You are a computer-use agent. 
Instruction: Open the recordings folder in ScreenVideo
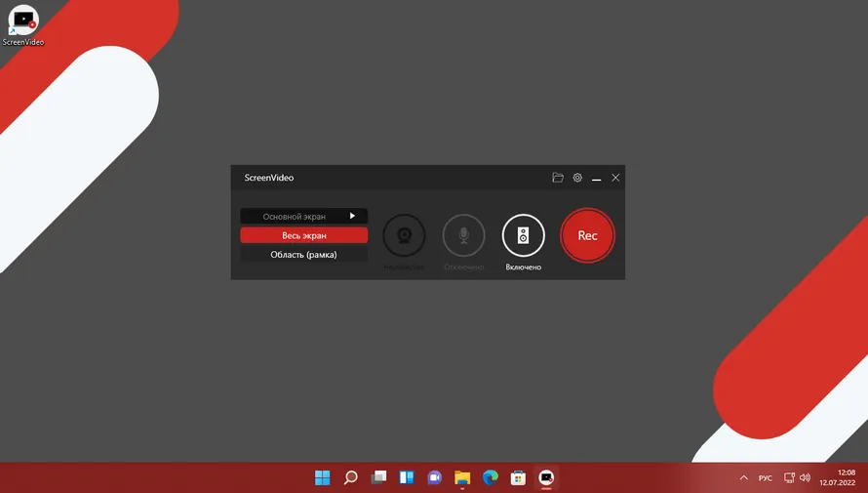click(558, 178)
